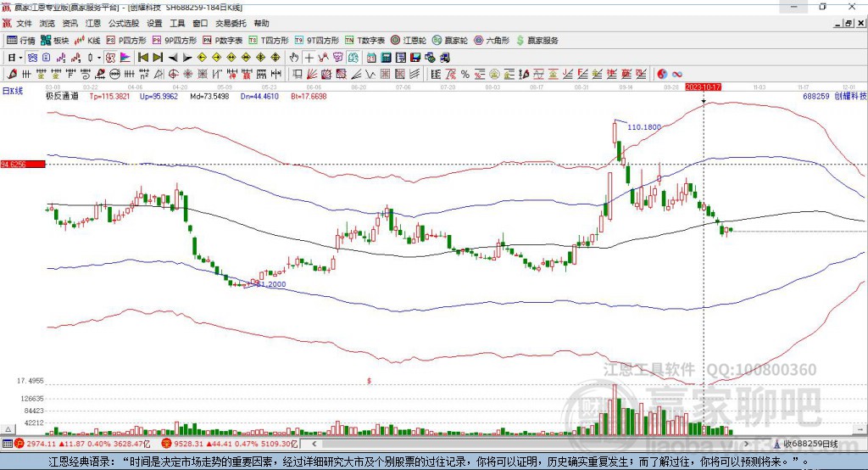The width and height of the screenshot is (868, 470).
Task: Open the 资讯 menu
Action: pos(70,23)
